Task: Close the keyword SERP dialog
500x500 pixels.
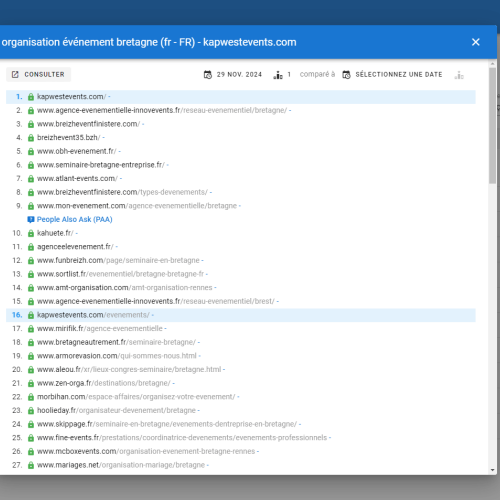Action: 475,42
